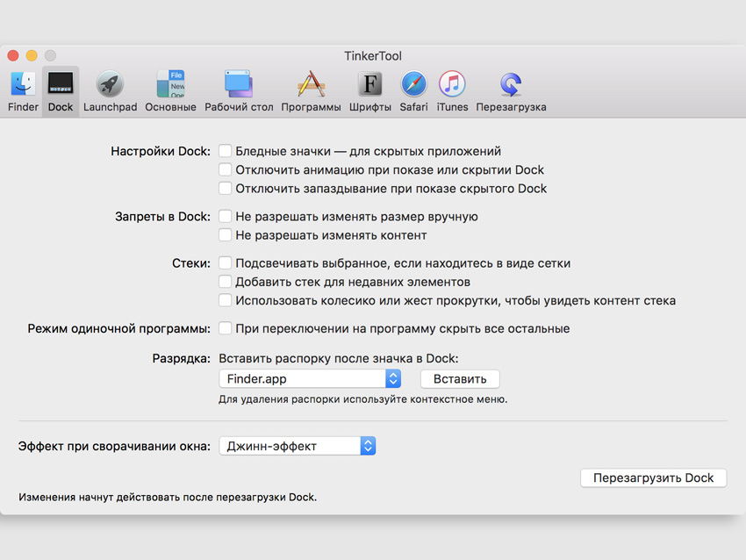Screen dimensions: 746x560
Task: Select the Шрифты font icon
Action: [369, 85]
